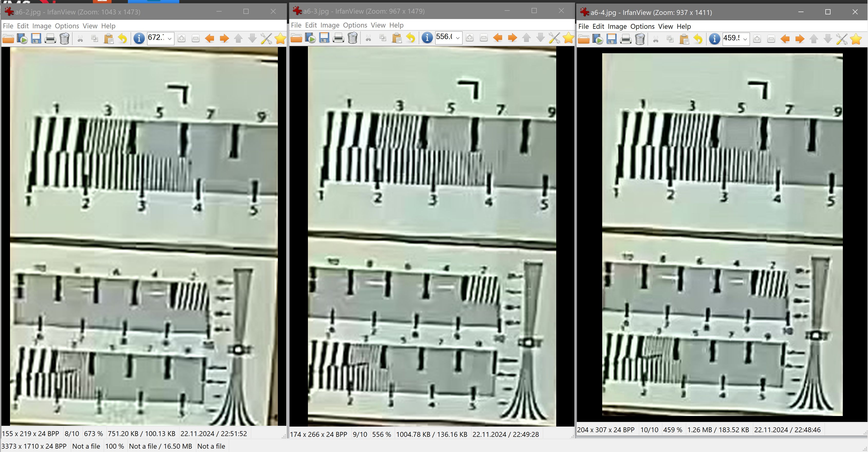Open image Information icon in a6-2.jpg window
The image size is (868, 452).
coord(139,39)
